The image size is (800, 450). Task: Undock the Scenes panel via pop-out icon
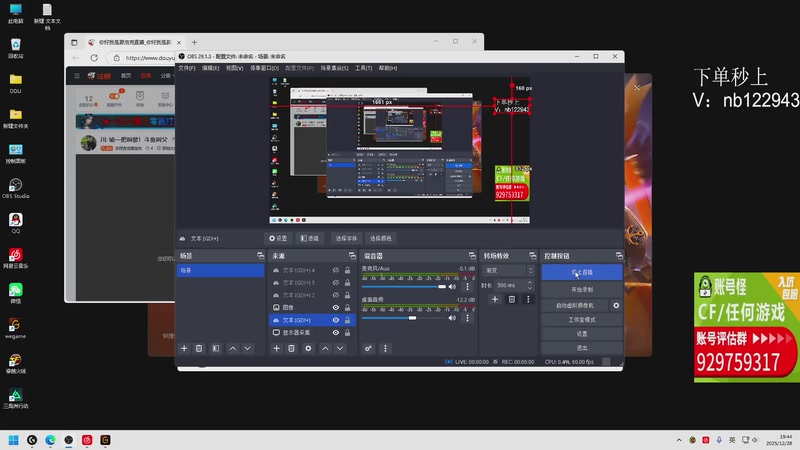tap(260, 256)
